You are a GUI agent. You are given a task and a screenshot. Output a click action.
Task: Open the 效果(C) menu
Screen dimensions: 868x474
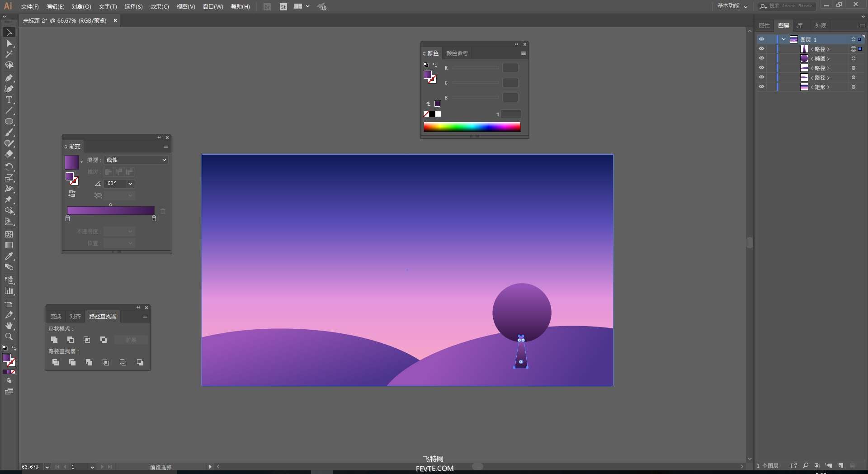pyautogui.click(x=160, y=7)
